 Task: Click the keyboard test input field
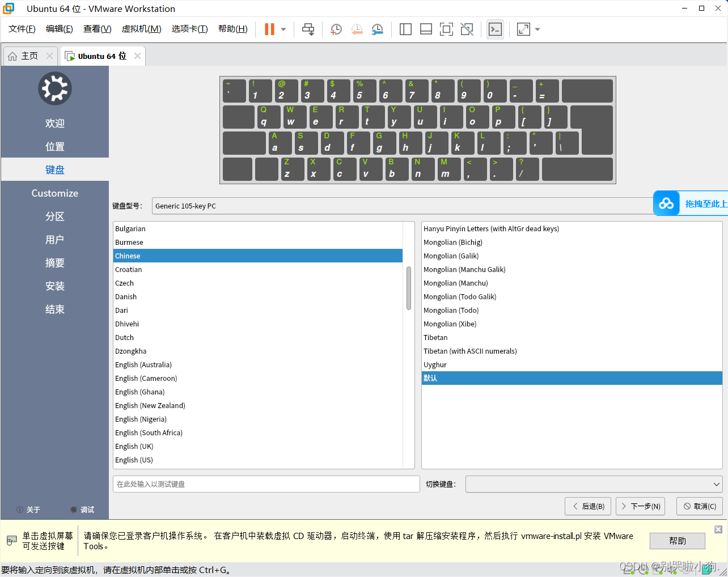pyautogui.click(x=266, y=484)
